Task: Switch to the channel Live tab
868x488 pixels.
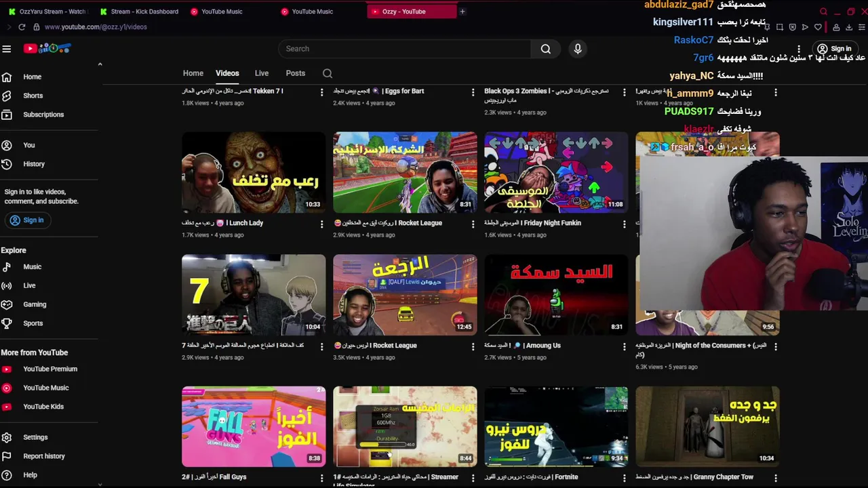Action: coord(262,73)
